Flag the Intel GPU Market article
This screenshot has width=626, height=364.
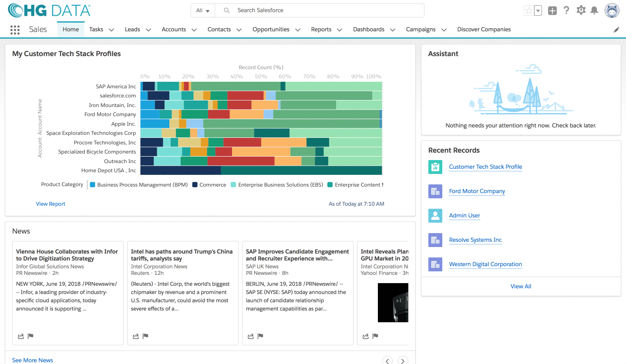point(375,336)
